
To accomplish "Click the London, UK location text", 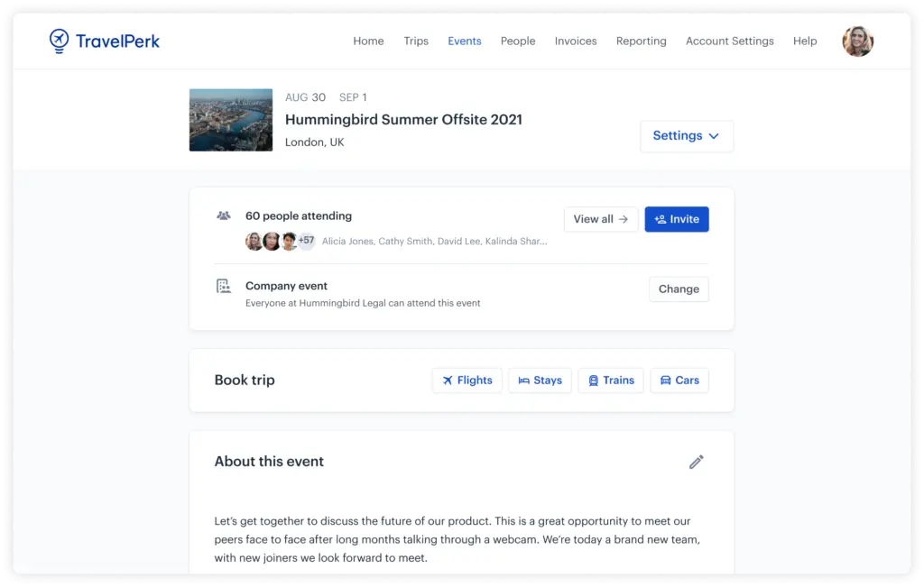I will click(x=315, y=142).
